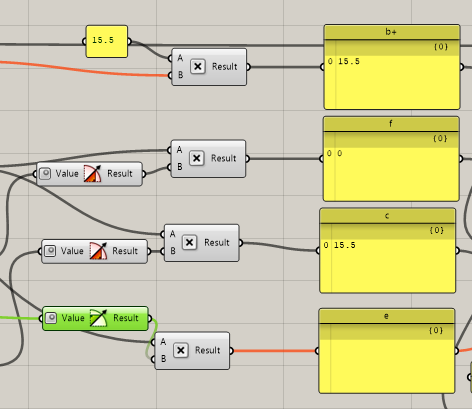The width and height of the screenshot is (472, 409).
Task: Click the Result label on the green component
Action: click(x=125, y=318)
